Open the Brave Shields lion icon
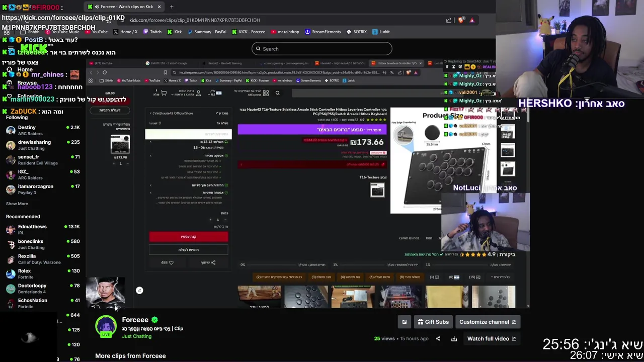This screenshot has width=644, height=362. (x=461, y=20)
